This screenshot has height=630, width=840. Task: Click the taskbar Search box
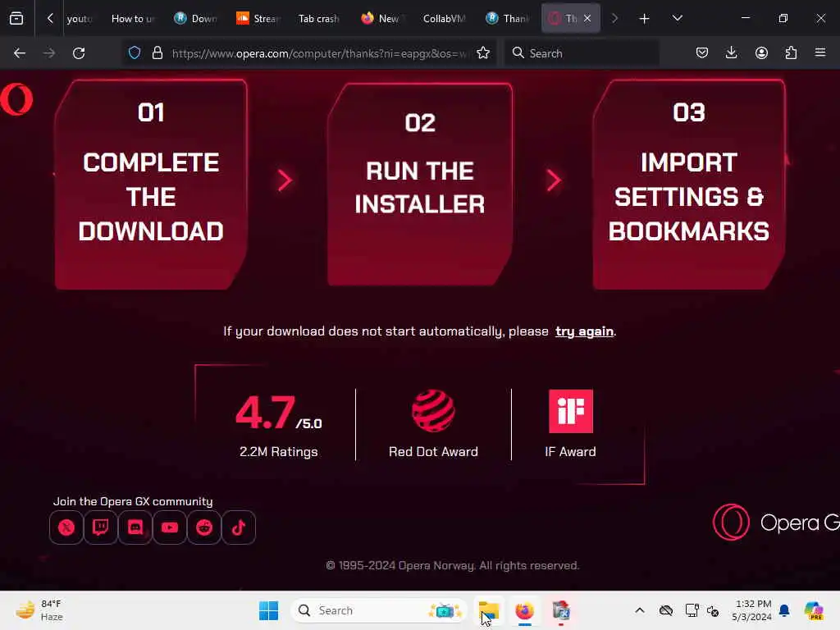[378, 610]
